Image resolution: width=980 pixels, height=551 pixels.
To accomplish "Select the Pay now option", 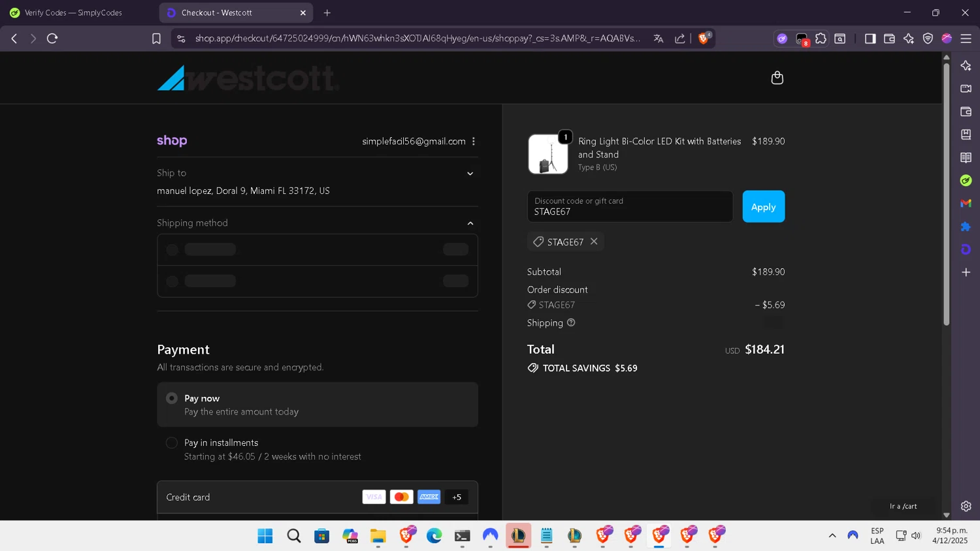I will (318, 405).
